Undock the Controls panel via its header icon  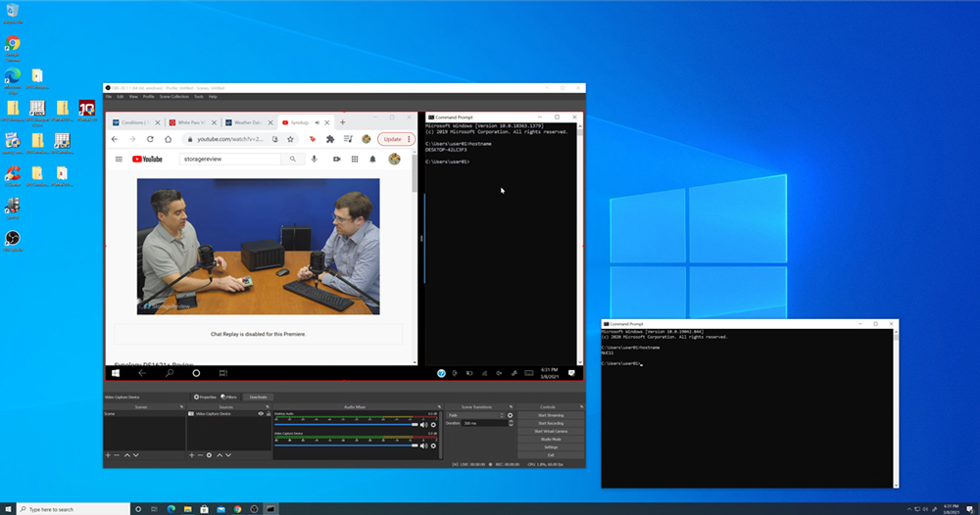pyautogui.click(x=581, y=407)
